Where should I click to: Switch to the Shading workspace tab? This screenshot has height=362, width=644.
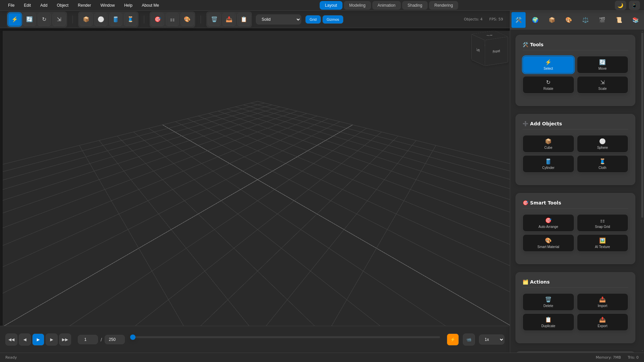point(415,5)
